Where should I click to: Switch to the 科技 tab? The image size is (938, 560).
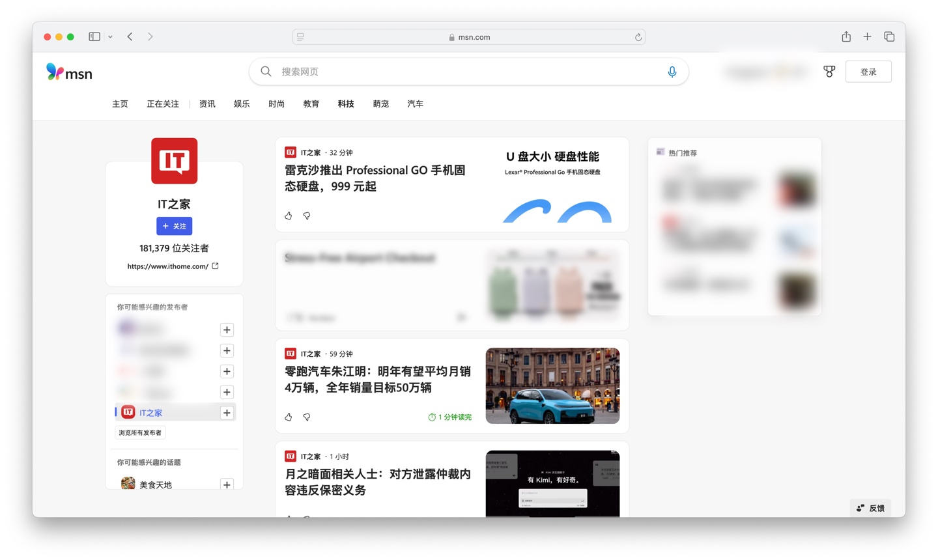pos(346,104)
